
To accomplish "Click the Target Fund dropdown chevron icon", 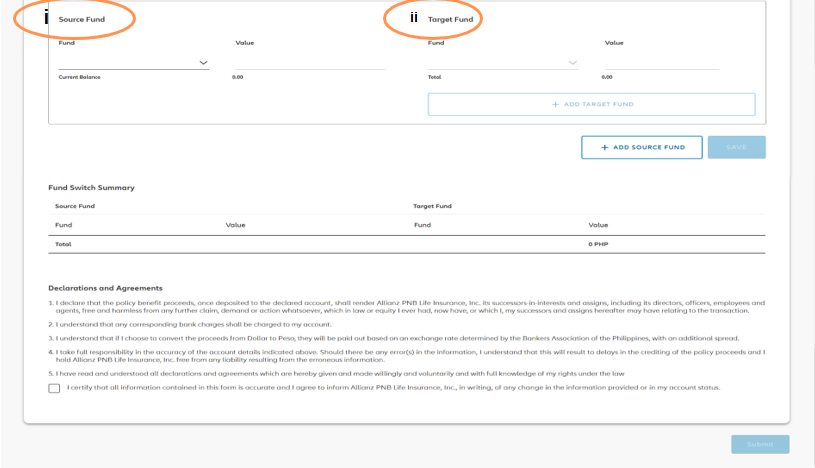I will pyautogui.click(x=573, y=63).
